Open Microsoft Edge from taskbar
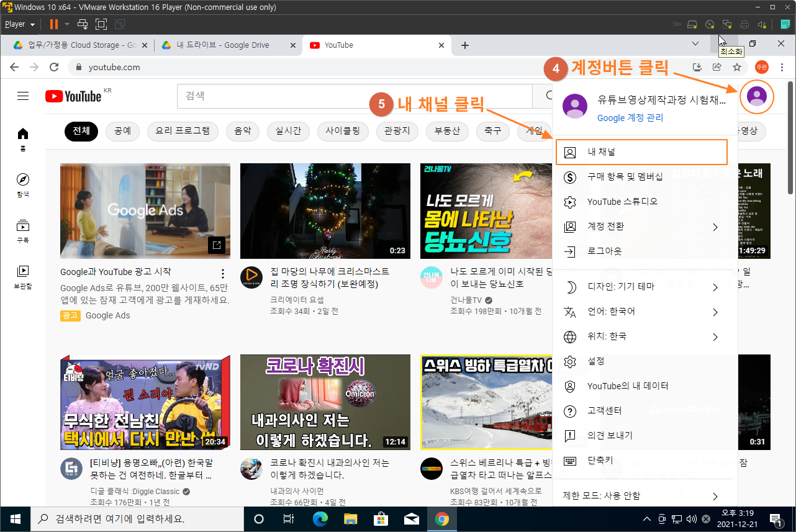The width and height of the screenshot is (796, 532). pos(320,519)
